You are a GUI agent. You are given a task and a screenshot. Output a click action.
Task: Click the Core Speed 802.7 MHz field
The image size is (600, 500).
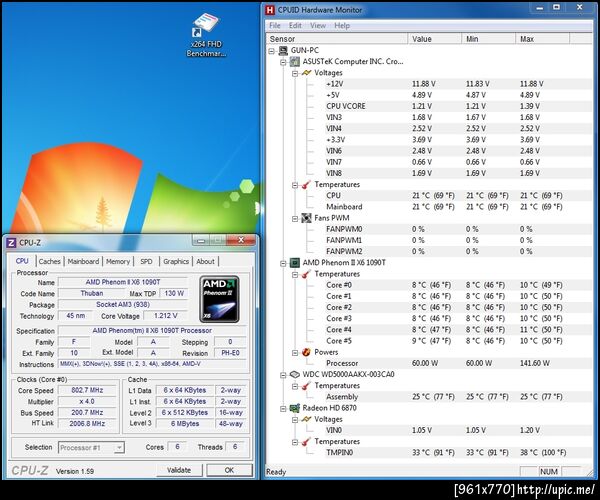[87, 391]
